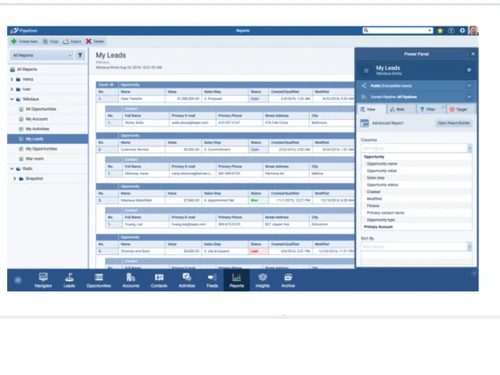The image size is (500, 375).
Task: Collapse the Rado folder
Action: (12, 169)
